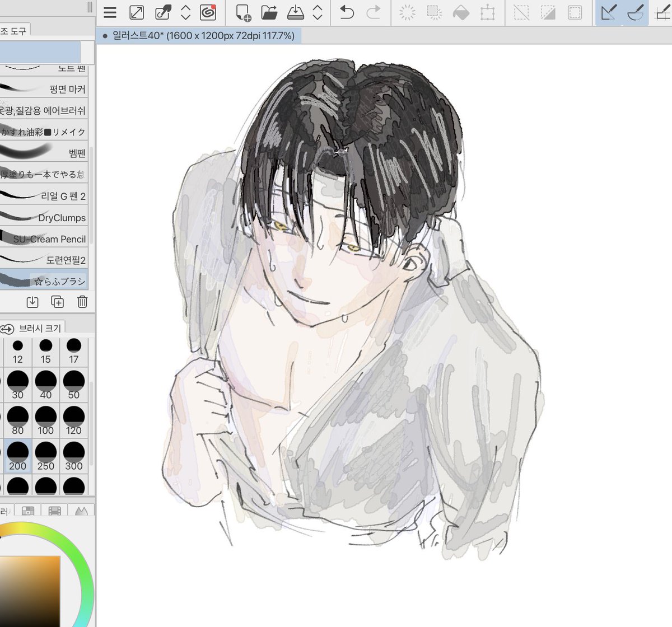This screenshot has height=627, width=672.
Task: Select the ☆らふブラシ brush
Action: pyautogui.click(x=44, y=280)
